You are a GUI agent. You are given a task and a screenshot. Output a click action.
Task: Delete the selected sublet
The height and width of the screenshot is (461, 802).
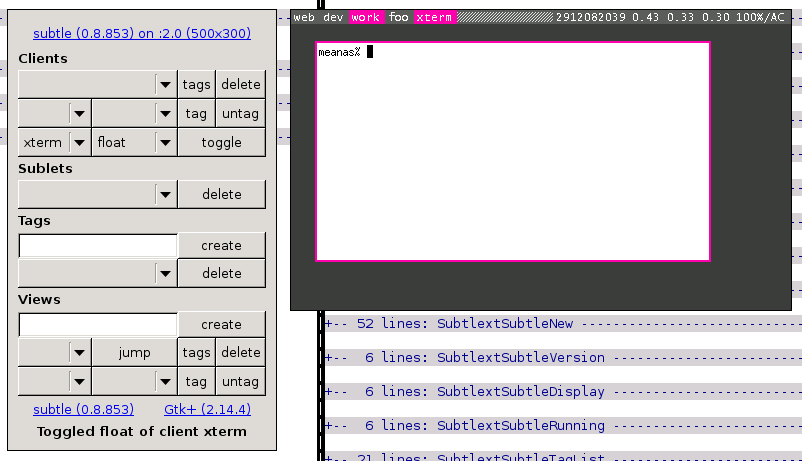pos(221,194)
